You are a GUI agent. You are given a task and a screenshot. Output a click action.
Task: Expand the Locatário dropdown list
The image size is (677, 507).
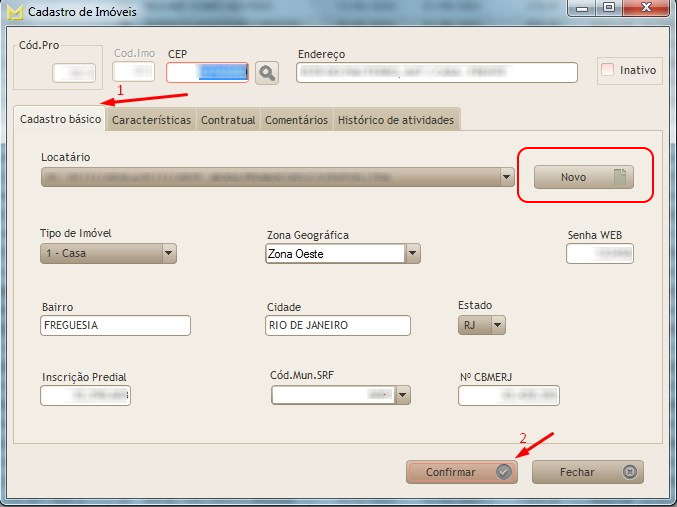[x=507, y=177]
